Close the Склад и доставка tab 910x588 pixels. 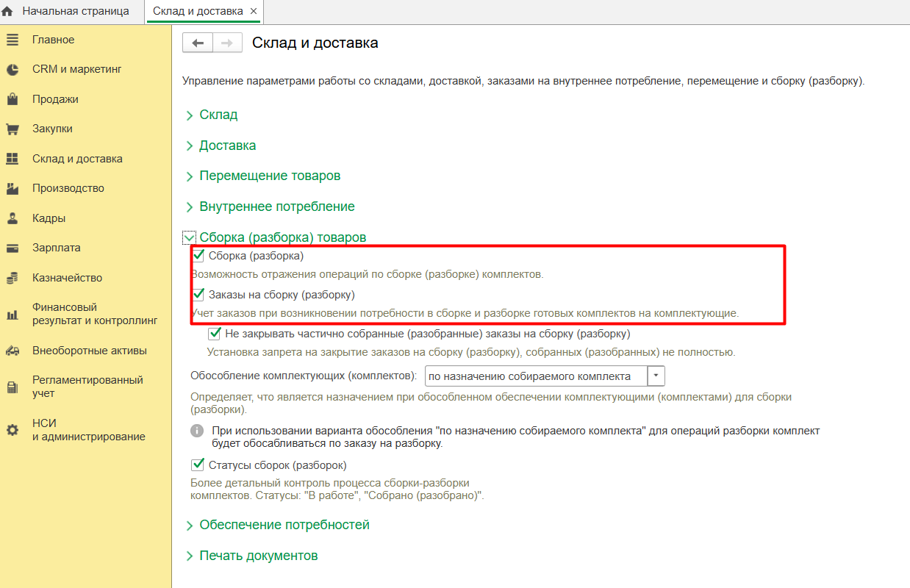coord(253,12)
